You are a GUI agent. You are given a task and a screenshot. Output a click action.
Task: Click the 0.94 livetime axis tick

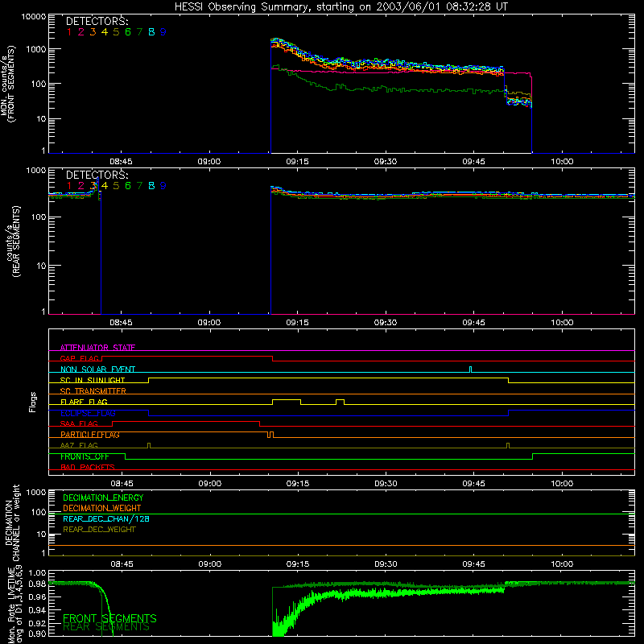click(37, 610)
